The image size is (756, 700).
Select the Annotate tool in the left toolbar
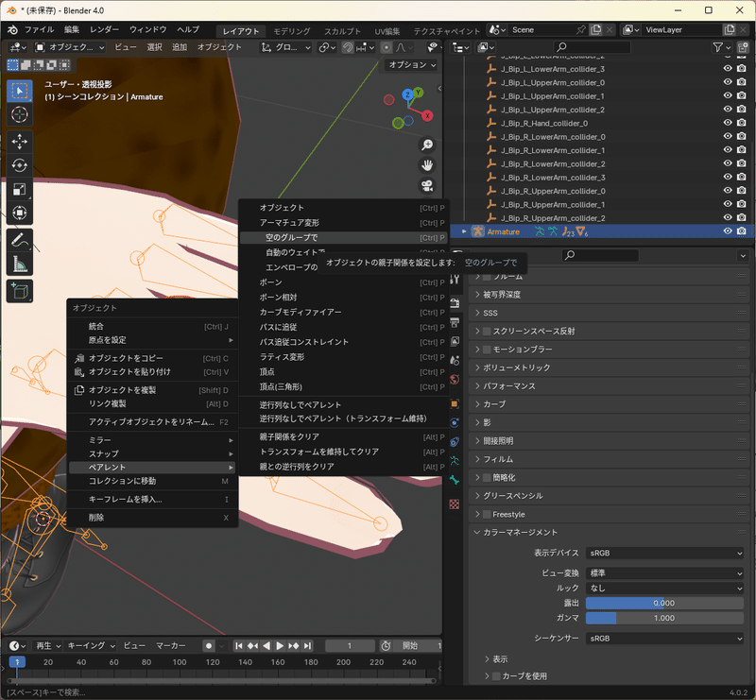tap(20, 242)
